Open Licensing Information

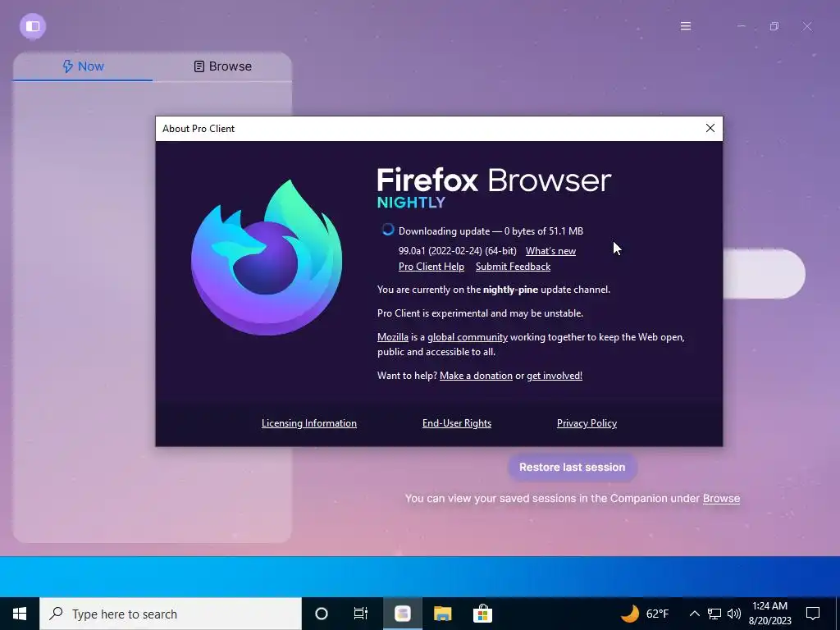click(309, 423)
